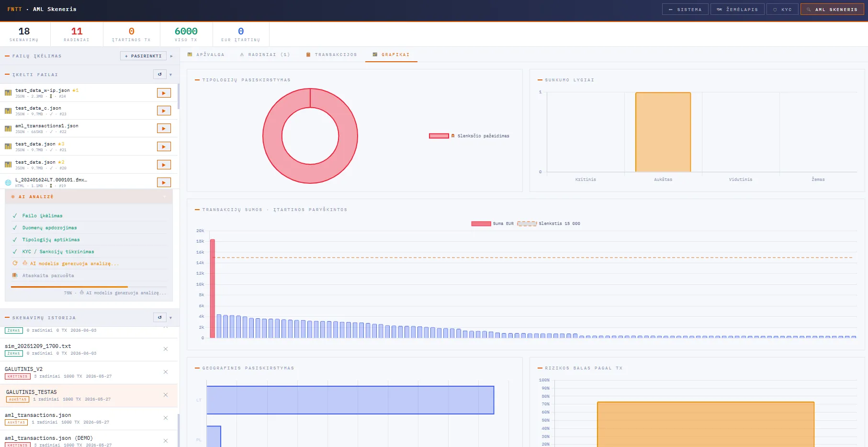868x447 pixels.
Task: Click the Žemėlapis map icon
Action: click(x=719, y=9)
